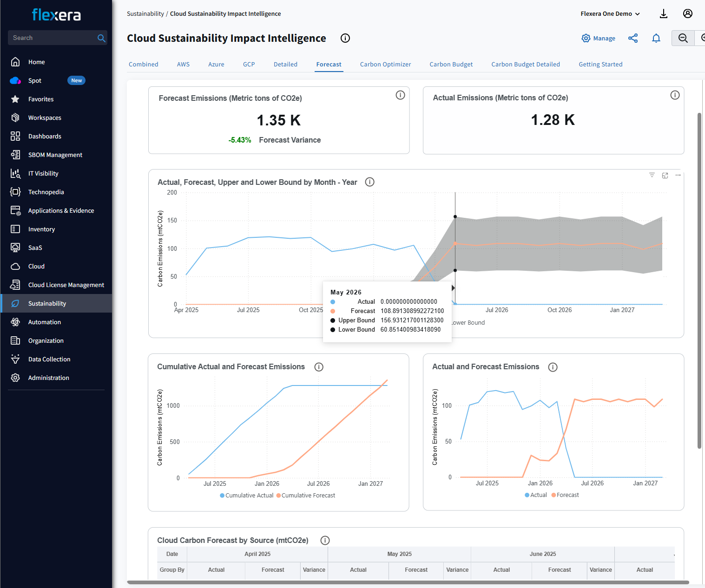
Task: Open focus mode icon on bounds chart
Action: 665,175
